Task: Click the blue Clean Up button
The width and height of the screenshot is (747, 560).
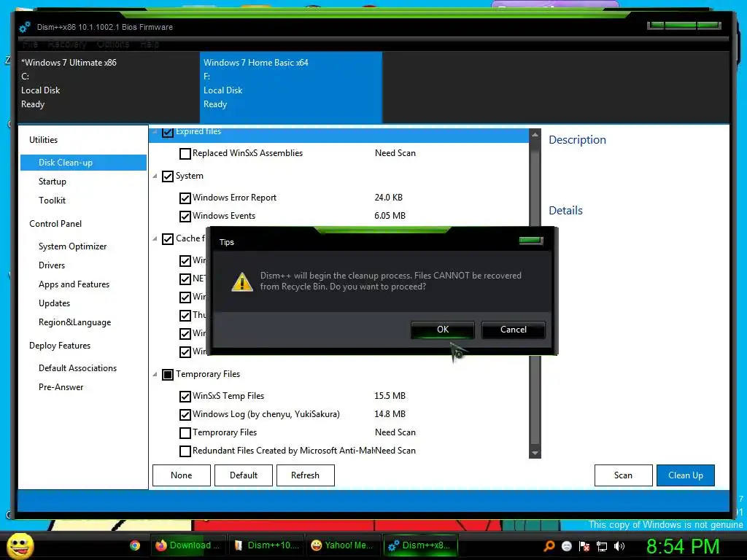Action: (x=686, y=475)
